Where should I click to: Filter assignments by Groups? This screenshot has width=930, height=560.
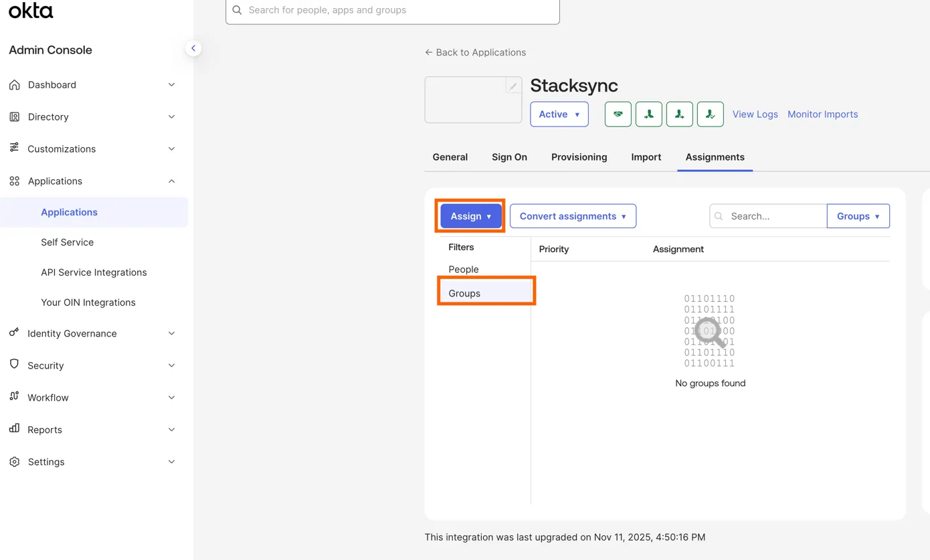pyautogui.click(x=486, y=293)
